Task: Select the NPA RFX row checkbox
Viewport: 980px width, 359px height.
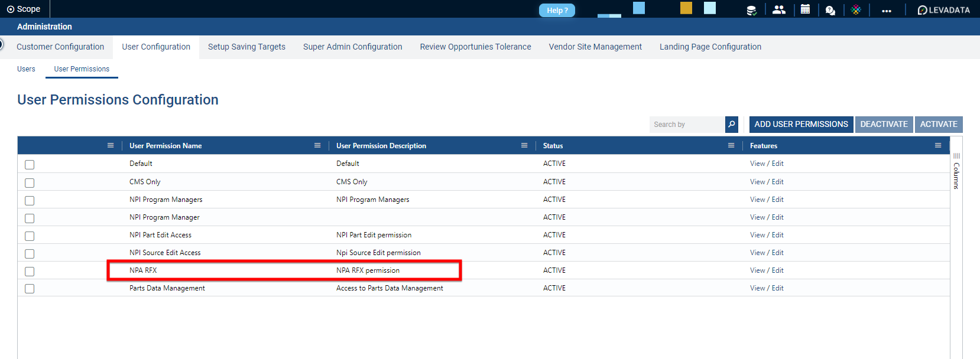Action: (x=30, y=271)
